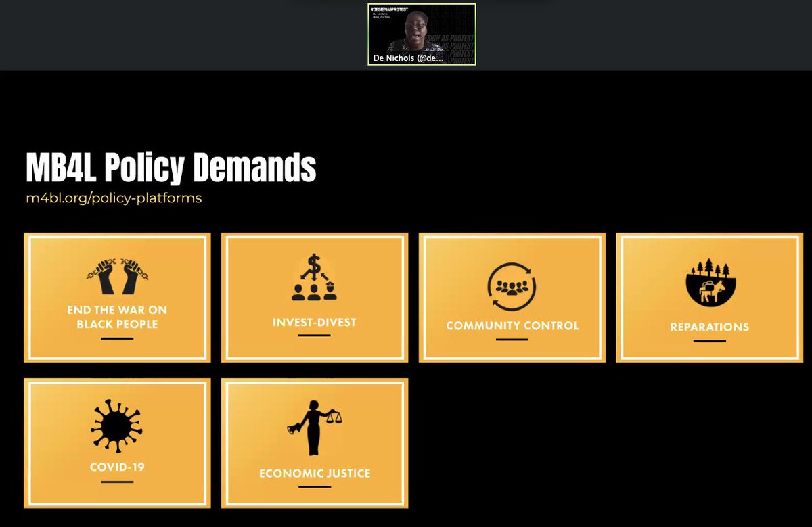The height and width of the screenshot is (527, 812).
Task: Click the MB4L Policy Demands heading
Action: (x=171, y=168)
